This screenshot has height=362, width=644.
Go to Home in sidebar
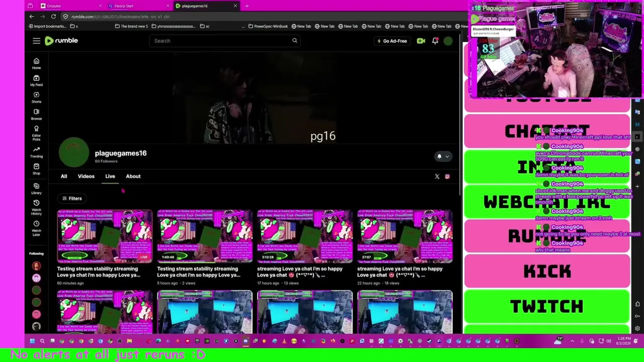click(36, 63)
